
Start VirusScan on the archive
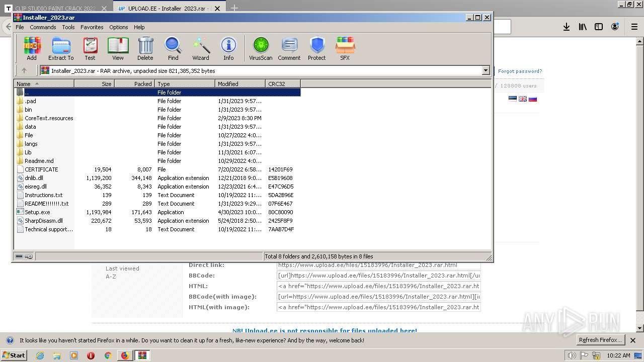click(261, 49)
